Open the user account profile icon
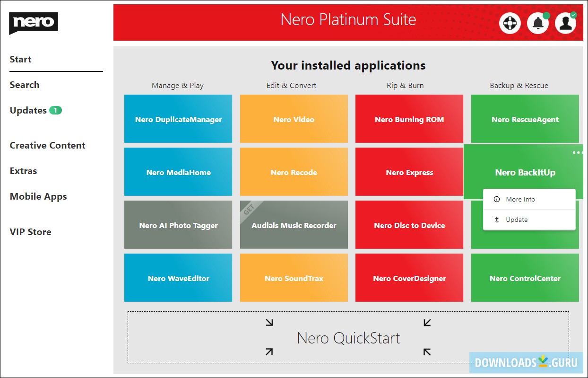 click(x=566, y=23)
